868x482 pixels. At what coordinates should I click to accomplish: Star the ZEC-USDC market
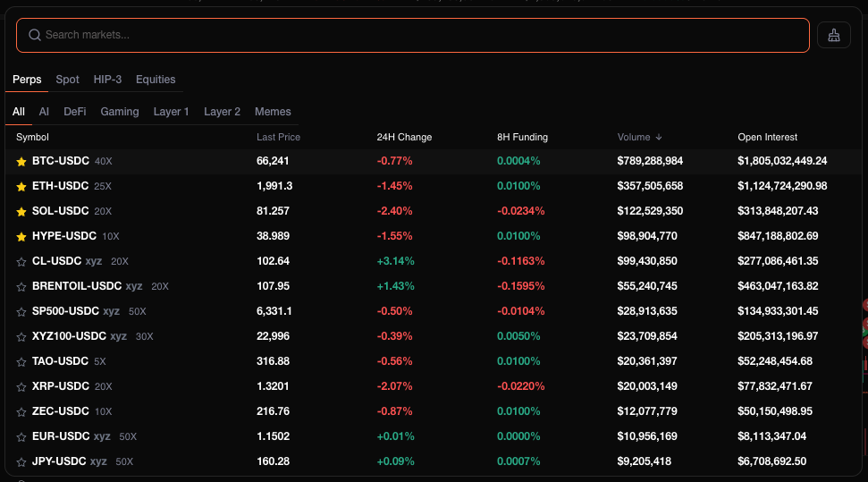(x=21, y=411)
